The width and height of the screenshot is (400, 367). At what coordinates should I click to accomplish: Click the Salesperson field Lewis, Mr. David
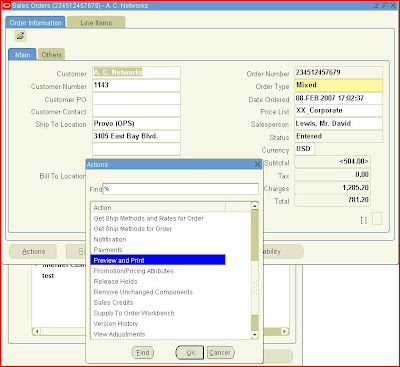[x=338, y=124]
